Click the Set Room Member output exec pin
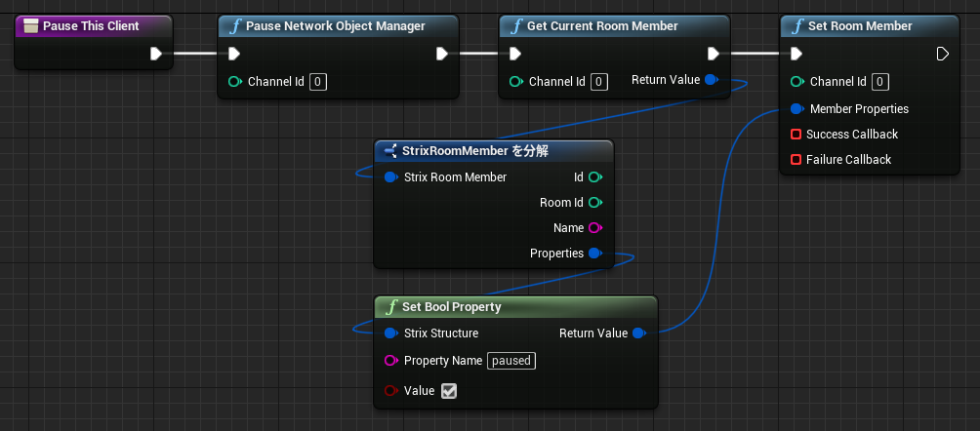Screen dimensions: 980x431 [943, 54]
